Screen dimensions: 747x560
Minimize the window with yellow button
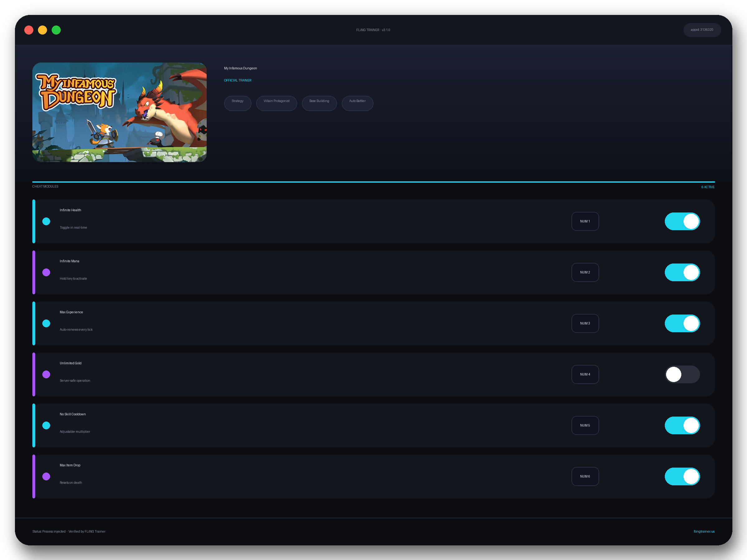[x=43, y=30]
